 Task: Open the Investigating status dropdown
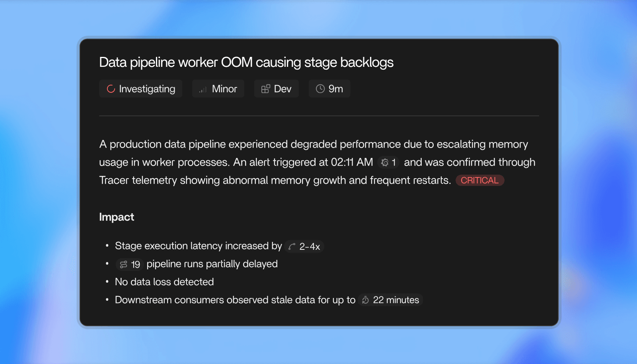click(x=140, y=89)
